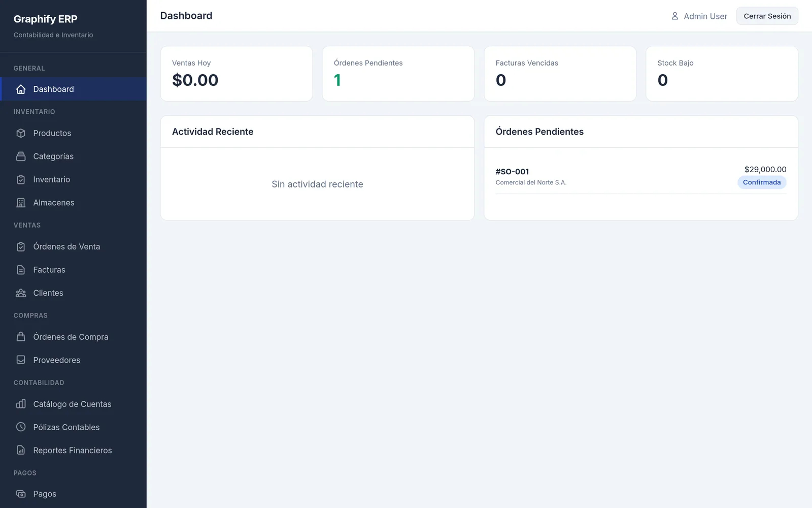Viewport: 812px width, 508px height.
Task: Click the Clientes people icon
Action: pos(21,293)
